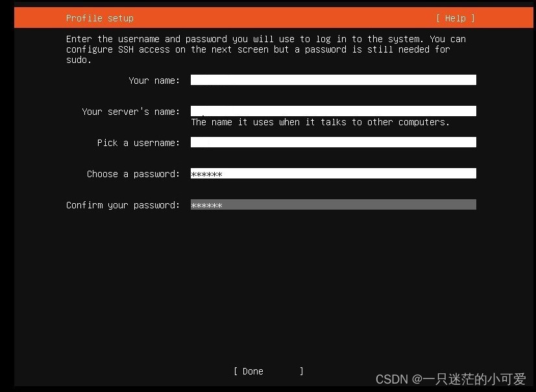Click the instruction paragraph starting 'Enter the username'

(266, 49)
